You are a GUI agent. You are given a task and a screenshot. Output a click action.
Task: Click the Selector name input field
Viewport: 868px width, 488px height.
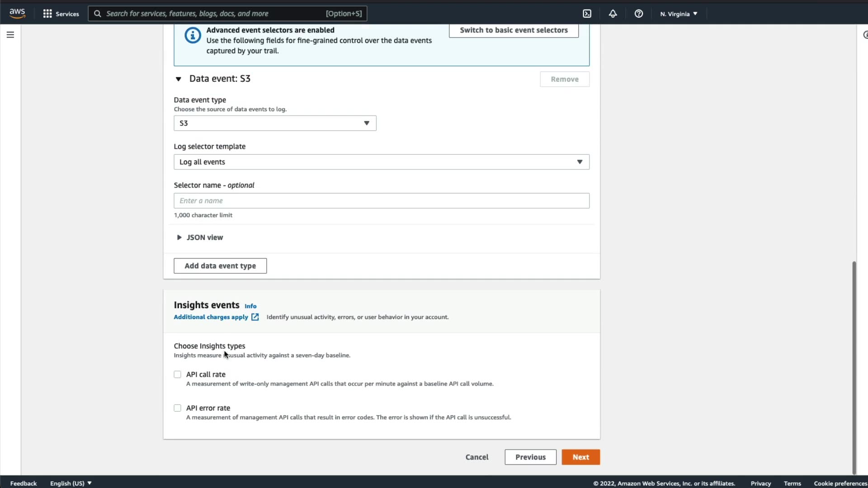point(381,201)
